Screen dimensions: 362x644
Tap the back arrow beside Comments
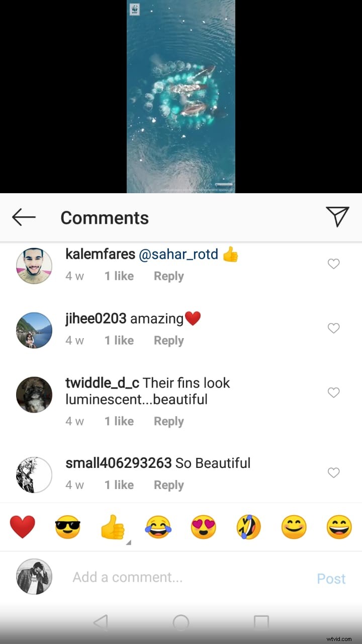(x=24, y=217)
